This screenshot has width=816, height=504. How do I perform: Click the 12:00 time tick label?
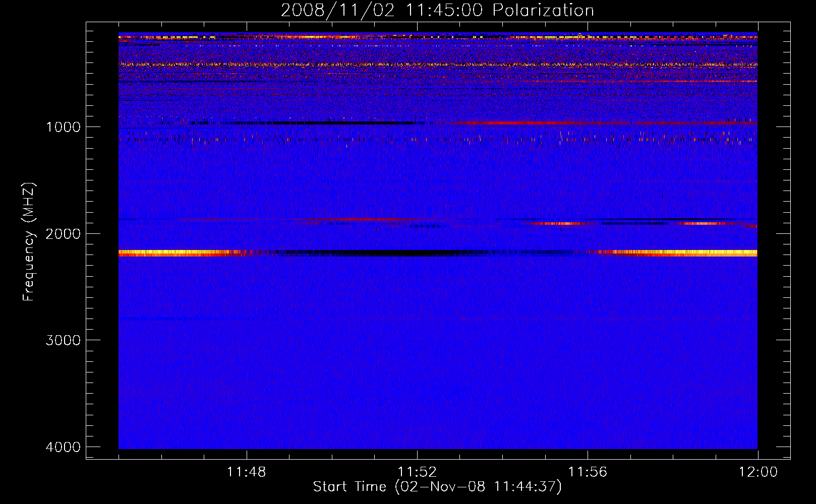[758, 472]
